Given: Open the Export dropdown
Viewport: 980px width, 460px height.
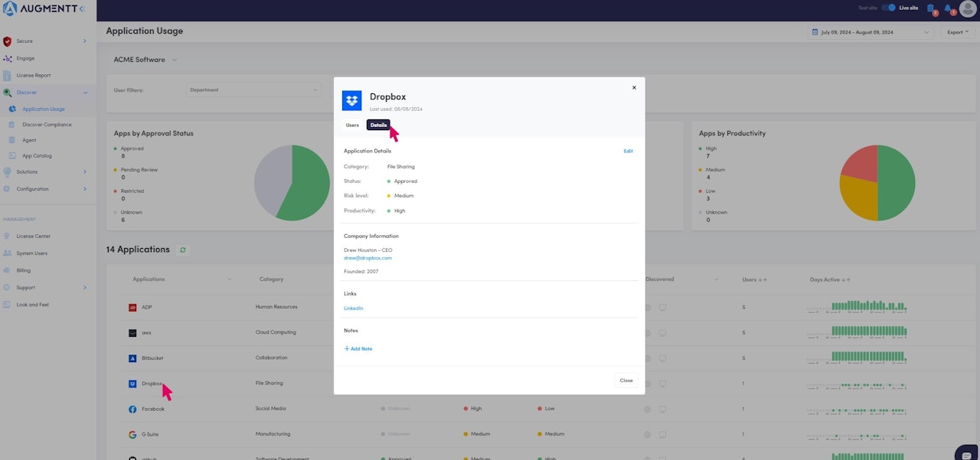Looking at the screenshot, I should [x=957, y=32].
